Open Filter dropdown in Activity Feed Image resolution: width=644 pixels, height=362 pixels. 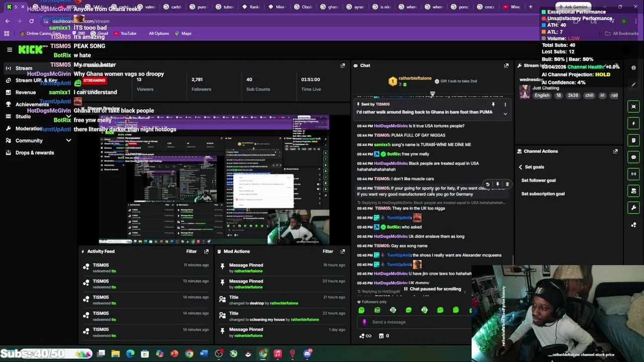pos(192,251)
